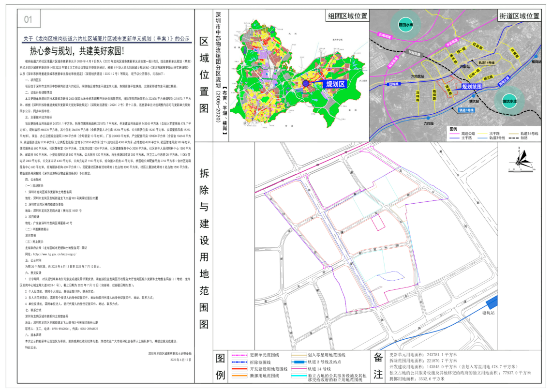Click the 01 page number box

(x=29, y=19)
